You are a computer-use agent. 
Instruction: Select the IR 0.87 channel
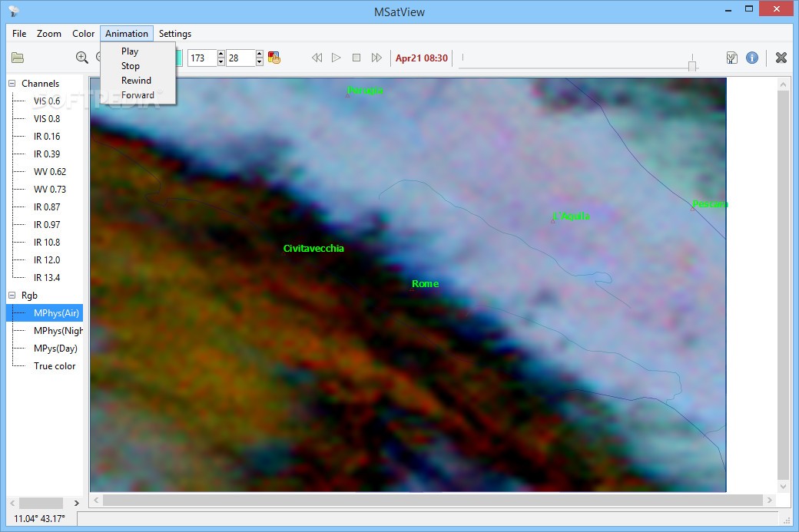pyautogui.click(x=47, y=207)
